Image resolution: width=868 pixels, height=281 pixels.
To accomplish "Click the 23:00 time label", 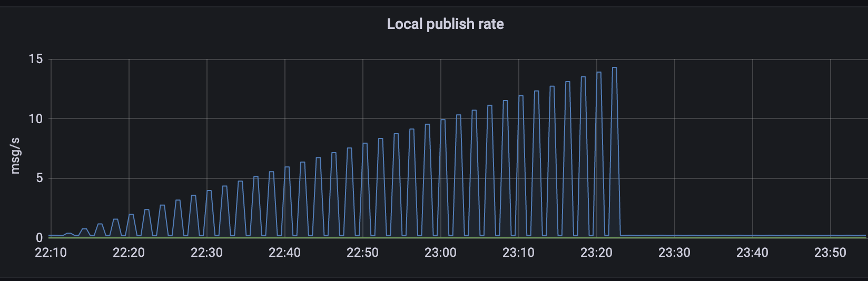I will [440, 253].
